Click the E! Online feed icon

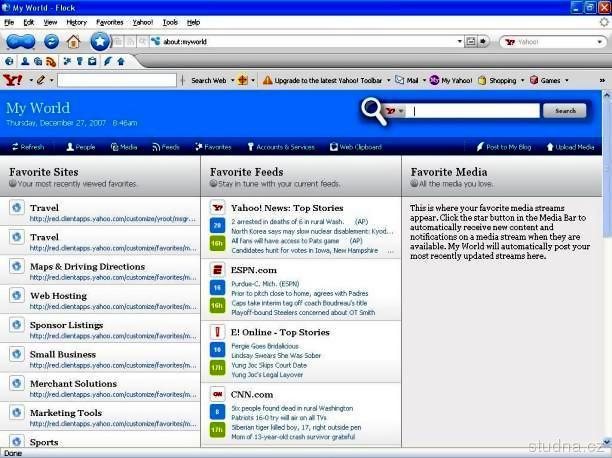[x=218, y=332]
